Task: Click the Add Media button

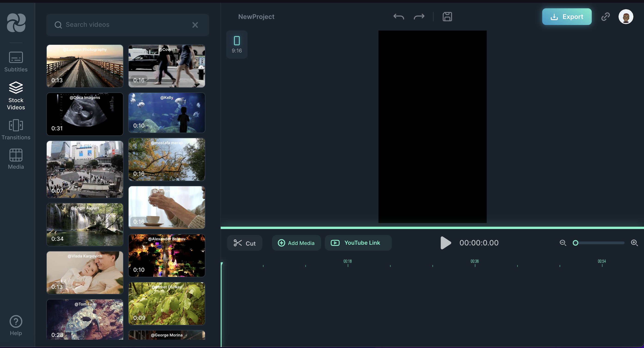Action: (296, 243)
